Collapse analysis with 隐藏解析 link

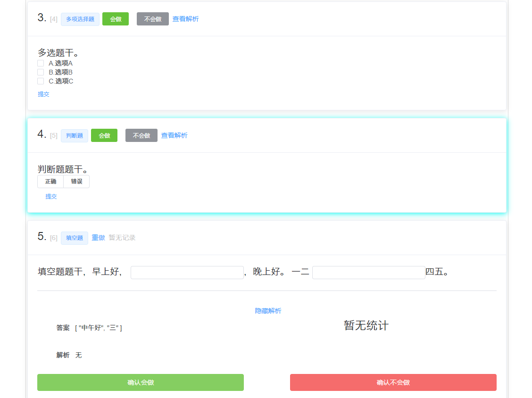(268, 311)
